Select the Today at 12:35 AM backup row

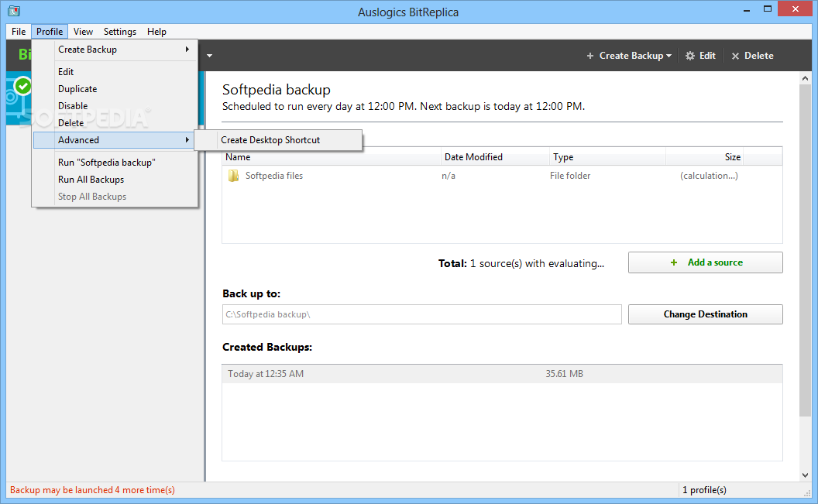pos(502,374)
